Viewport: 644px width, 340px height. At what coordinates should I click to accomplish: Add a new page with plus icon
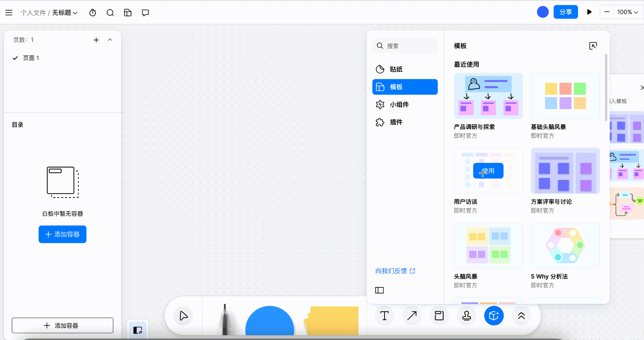click(x=96, y=40)
